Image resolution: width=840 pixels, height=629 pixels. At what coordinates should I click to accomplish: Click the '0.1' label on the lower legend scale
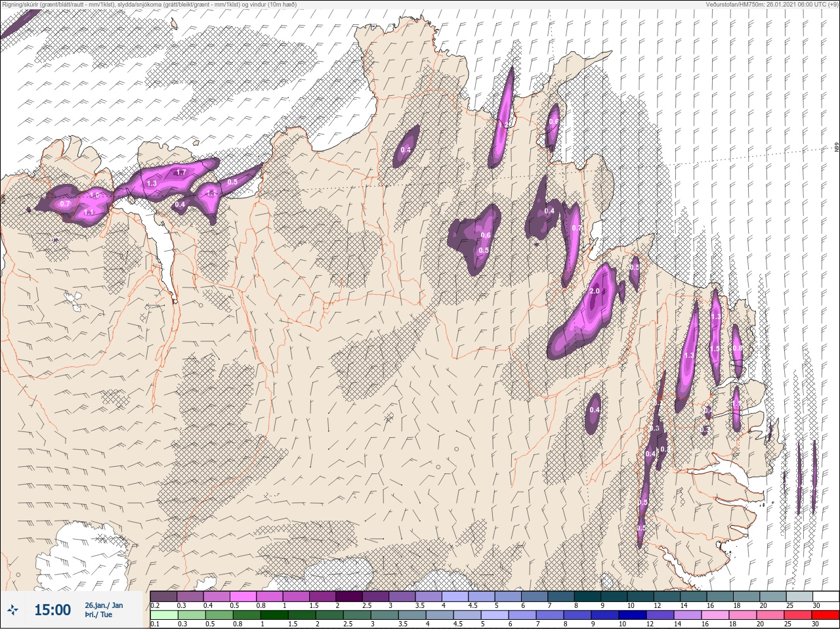(155, 624)
